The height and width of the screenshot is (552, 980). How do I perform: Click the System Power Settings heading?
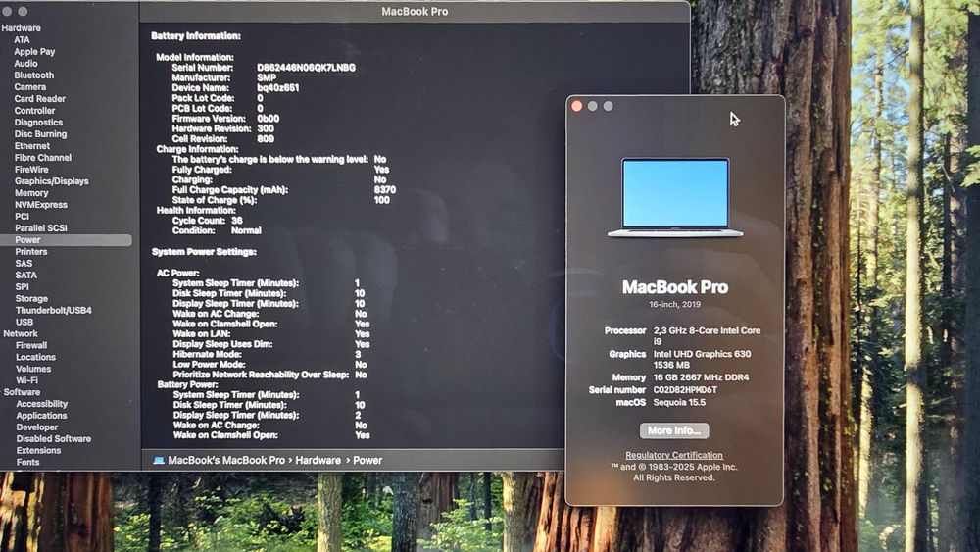[x=204, y=252]
